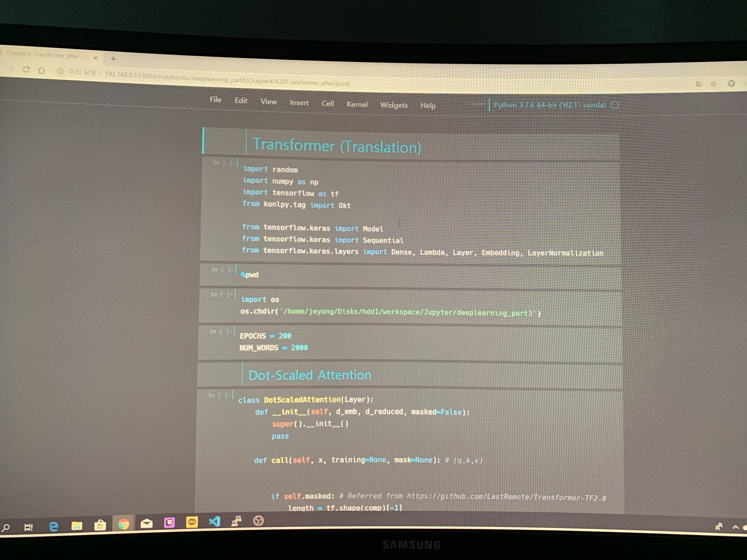Image resolution: width=747 pixels, height=560 pixels.
Task: Click the os.chdir path string
Action: click(x=408, y=312)
